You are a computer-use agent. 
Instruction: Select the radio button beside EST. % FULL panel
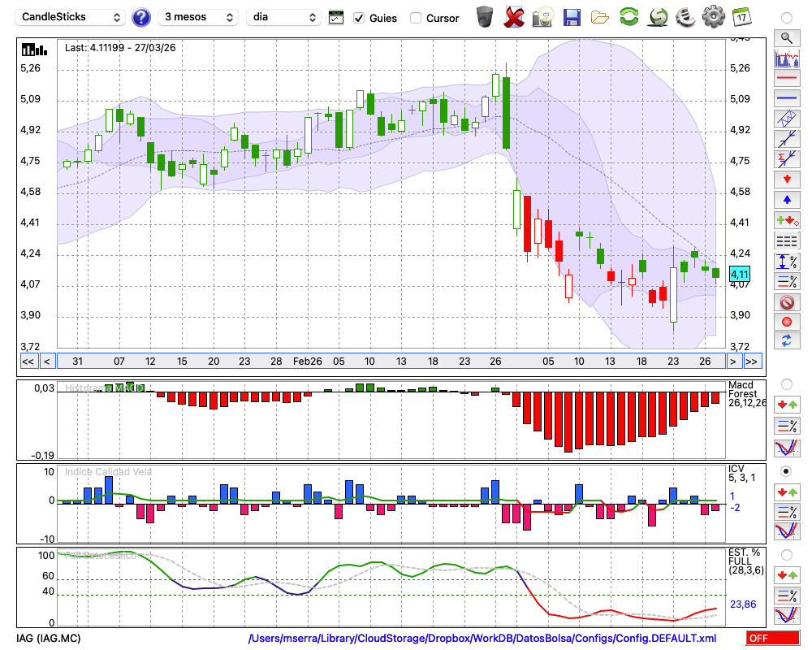tap(786, 555)
